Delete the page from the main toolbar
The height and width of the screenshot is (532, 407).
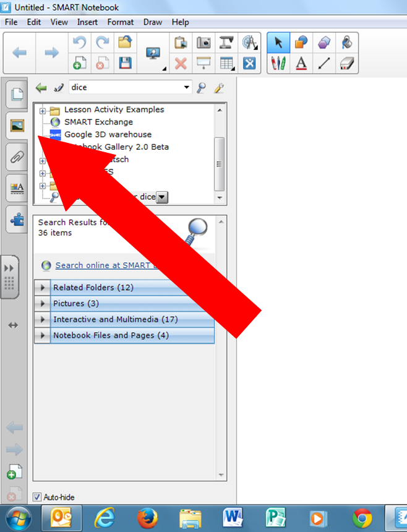click(103, 63)
